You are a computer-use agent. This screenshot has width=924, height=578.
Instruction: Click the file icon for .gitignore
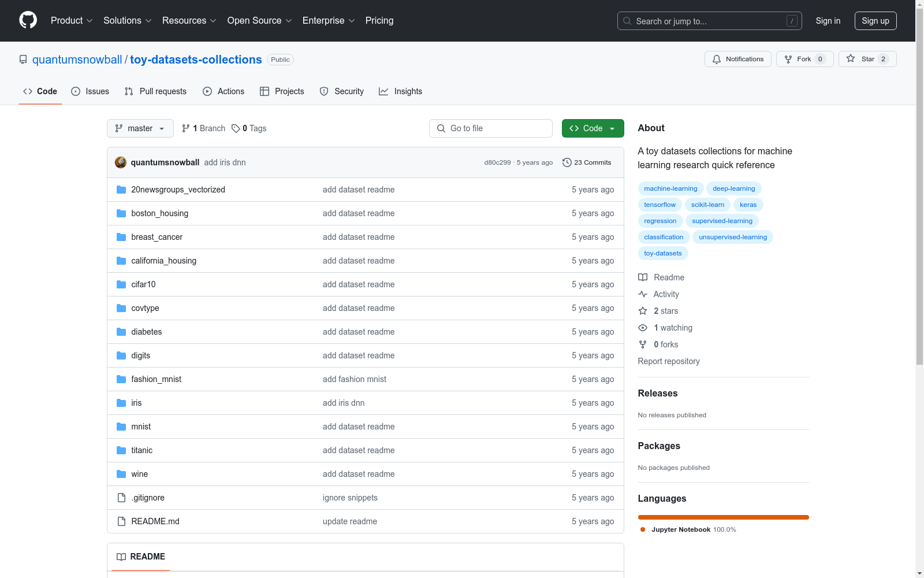click(121, 498)
